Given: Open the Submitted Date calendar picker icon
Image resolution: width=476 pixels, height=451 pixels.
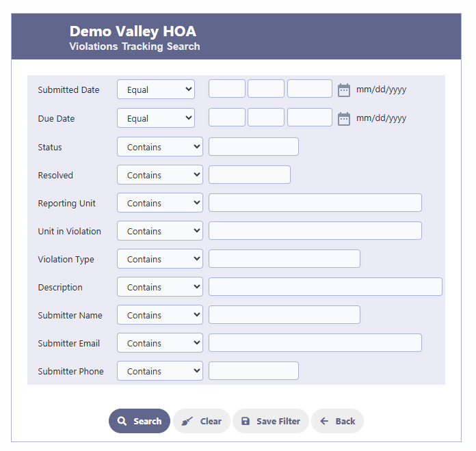Looking at the screenshot, I should pyautogui.click(x=343, y=90).
